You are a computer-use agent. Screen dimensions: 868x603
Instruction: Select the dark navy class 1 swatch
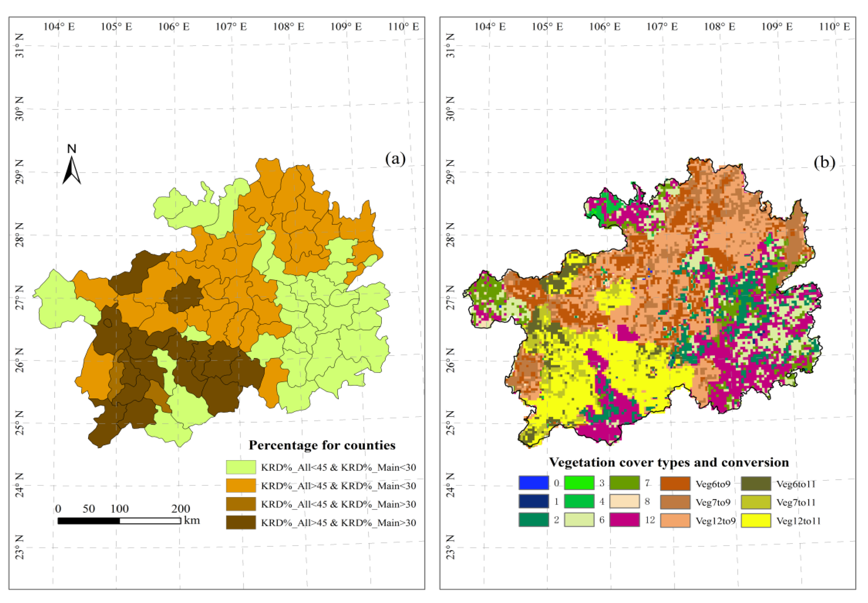tap(534, 501)
